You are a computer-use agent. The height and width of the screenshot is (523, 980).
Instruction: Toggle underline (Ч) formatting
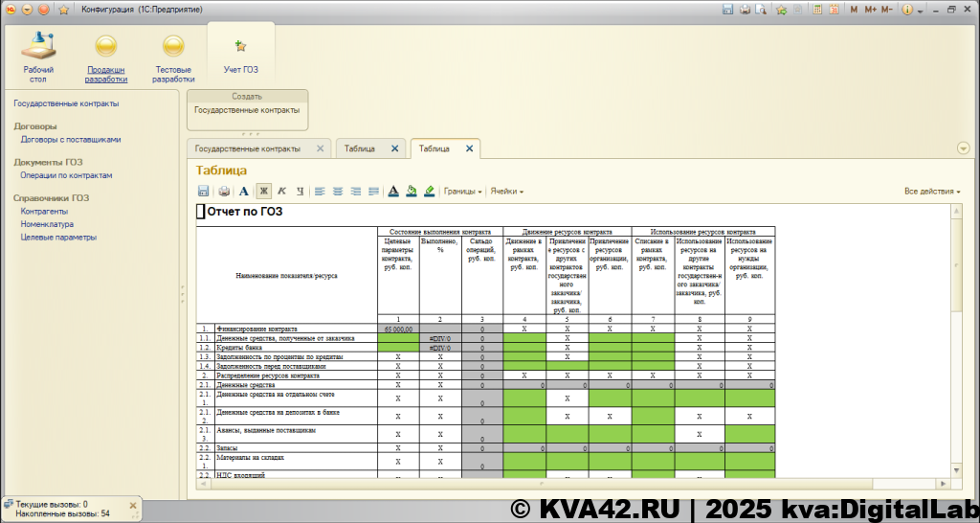click(x=300, y=192)
